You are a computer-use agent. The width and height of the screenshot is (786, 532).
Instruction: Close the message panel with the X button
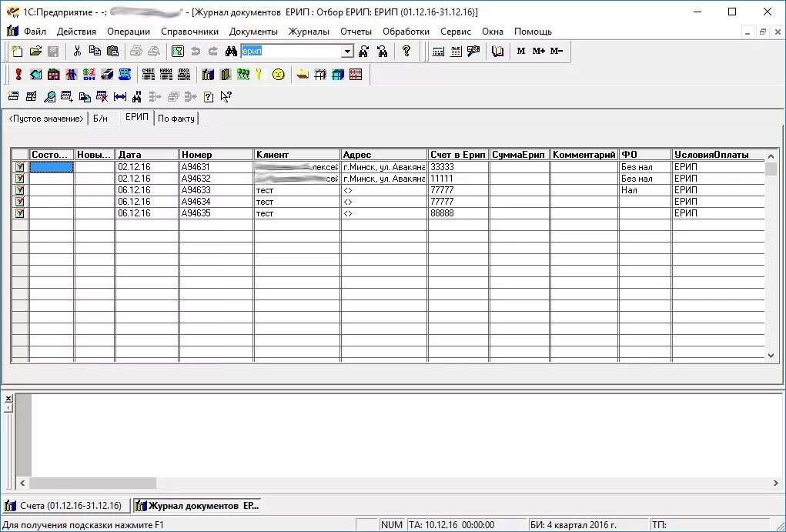tap(8, 399)
